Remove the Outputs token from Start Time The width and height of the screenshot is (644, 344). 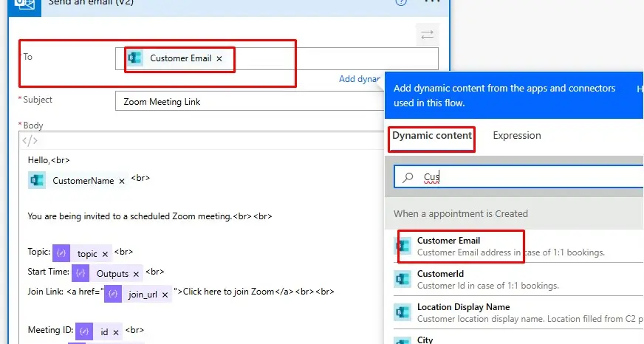coord(136,274)
